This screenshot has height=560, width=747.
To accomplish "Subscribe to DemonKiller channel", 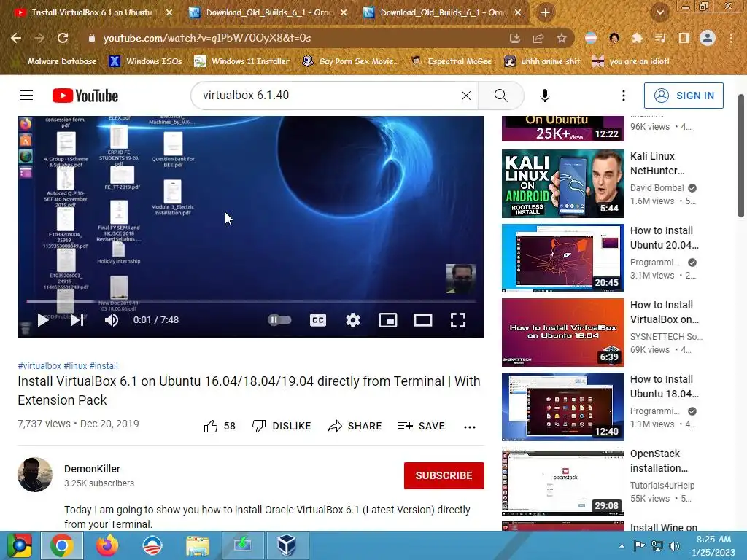I will tap(444, 475).
